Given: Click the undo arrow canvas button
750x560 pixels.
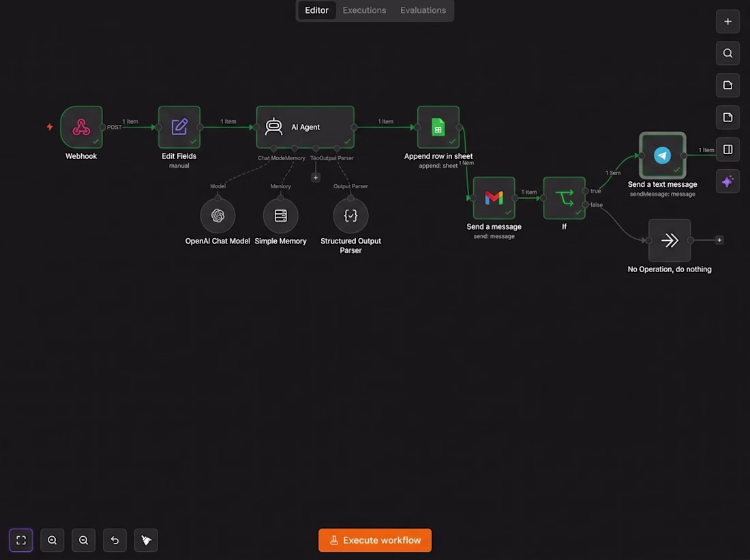Looking at the screenshot, I should [115, 540].
